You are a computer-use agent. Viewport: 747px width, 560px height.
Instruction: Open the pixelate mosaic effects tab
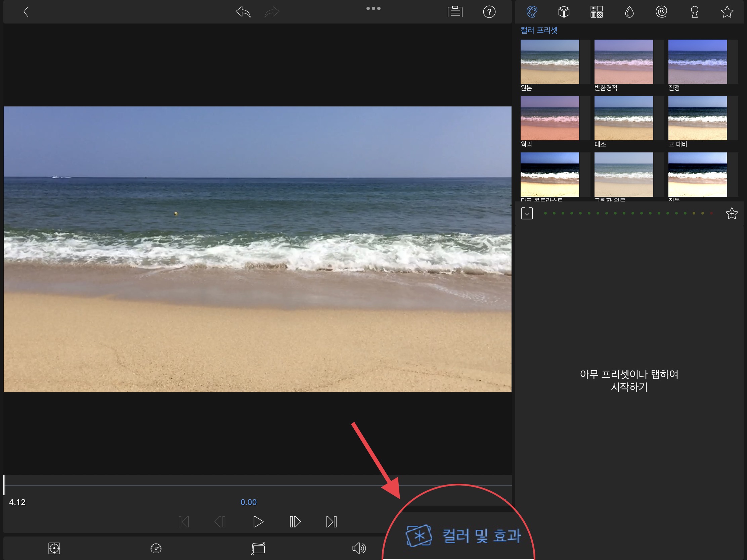click(x=597, y=12)
